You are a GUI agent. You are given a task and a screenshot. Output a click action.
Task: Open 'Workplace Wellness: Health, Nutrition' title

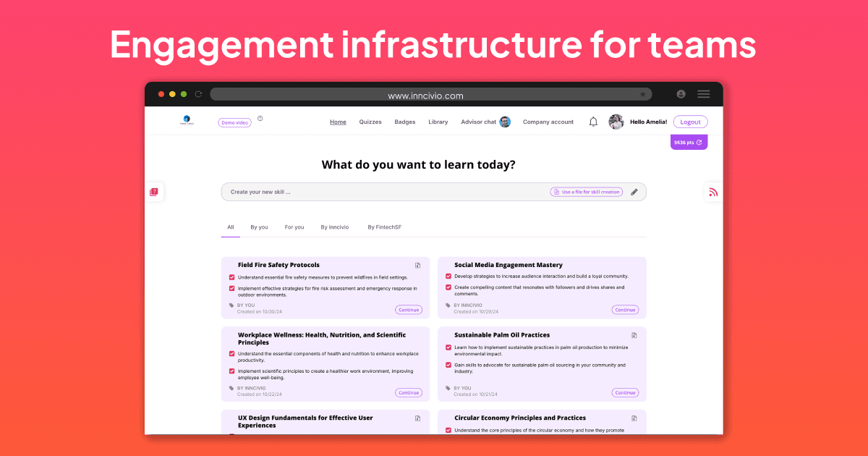pos(322,339)
